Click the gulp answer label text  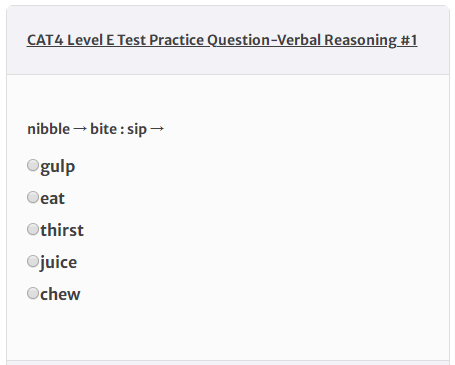tap(58, 167)
